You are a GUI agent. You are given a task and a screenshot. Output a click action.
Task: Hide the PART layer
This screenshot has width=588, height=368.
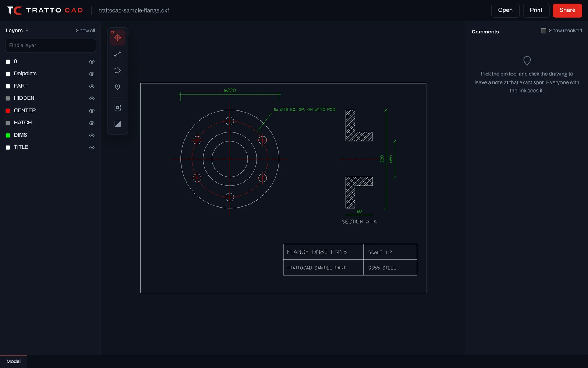92,86
